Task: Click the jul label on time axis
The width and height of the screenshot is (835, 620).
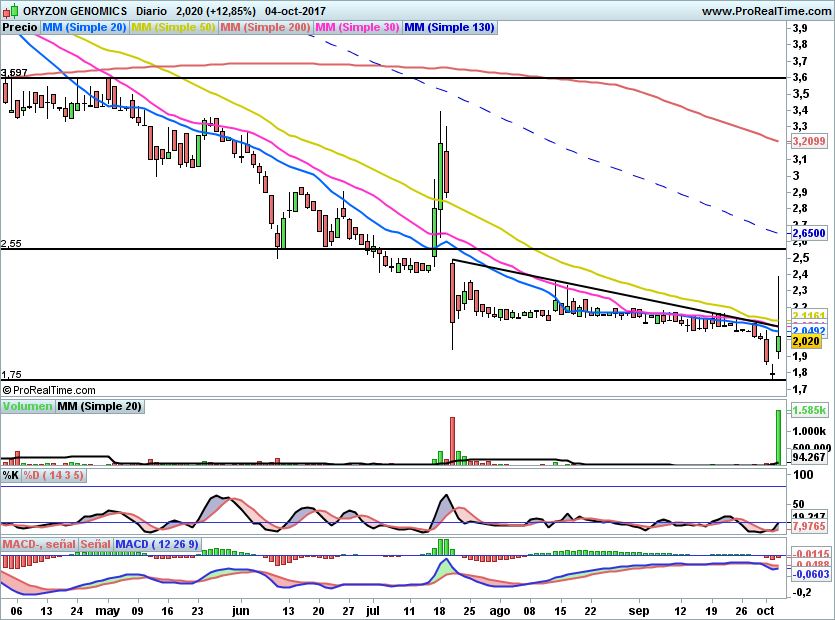Action: pos(373,611)
